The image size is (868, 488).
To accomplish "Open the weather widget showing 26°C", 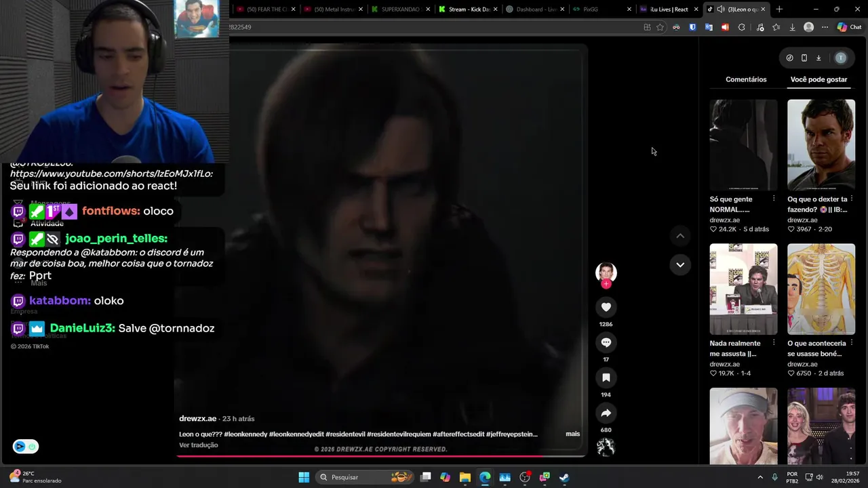I will pyautogui.click(x=35, y=477).
